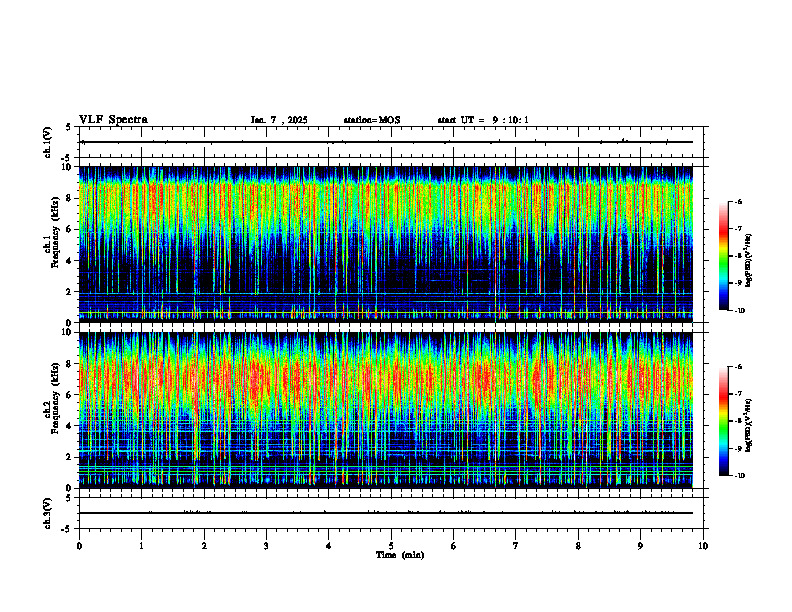
Task: Click the "5" tick on Time axis
Action: pyautogui.click(x=391, y=546)
